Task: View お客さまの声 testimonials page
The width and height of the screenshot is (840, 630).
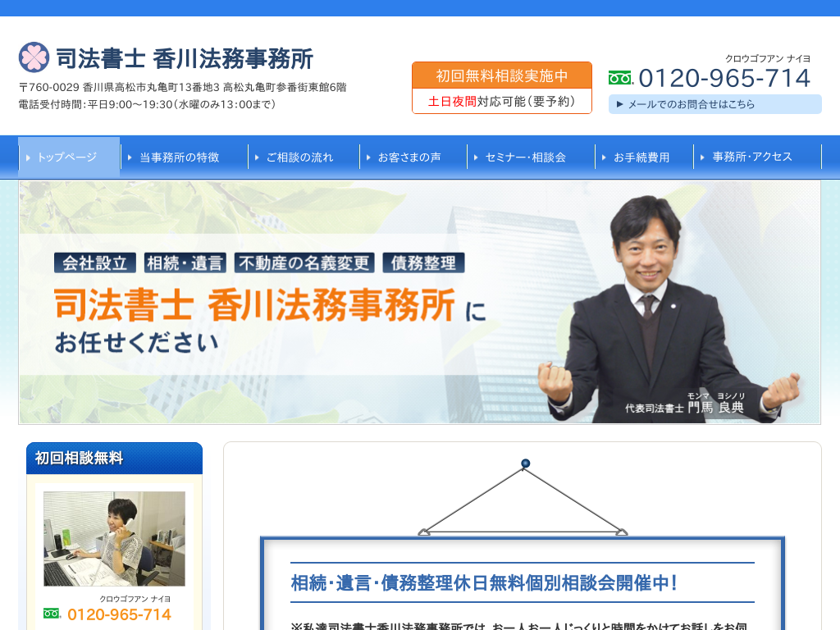Action: pyautogui.click(x=409, y=157)
